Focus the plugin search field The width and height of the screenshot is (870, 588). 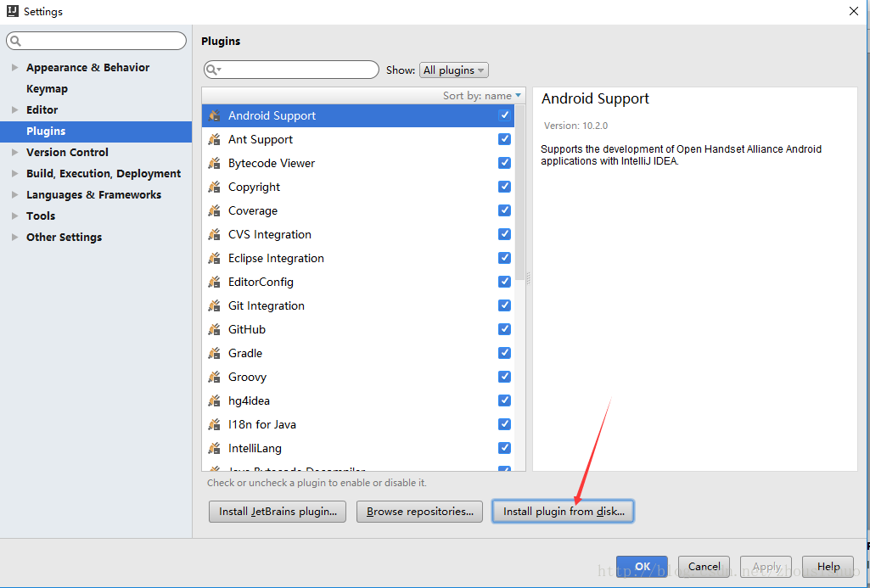[x=292, y=70]
